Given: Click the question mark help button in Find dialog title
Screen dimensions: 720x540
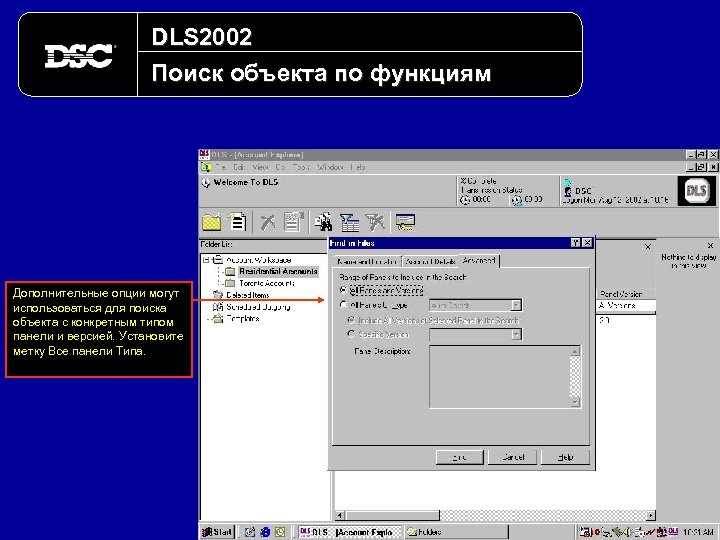Looking at the screenshot, I should [575, 243].
